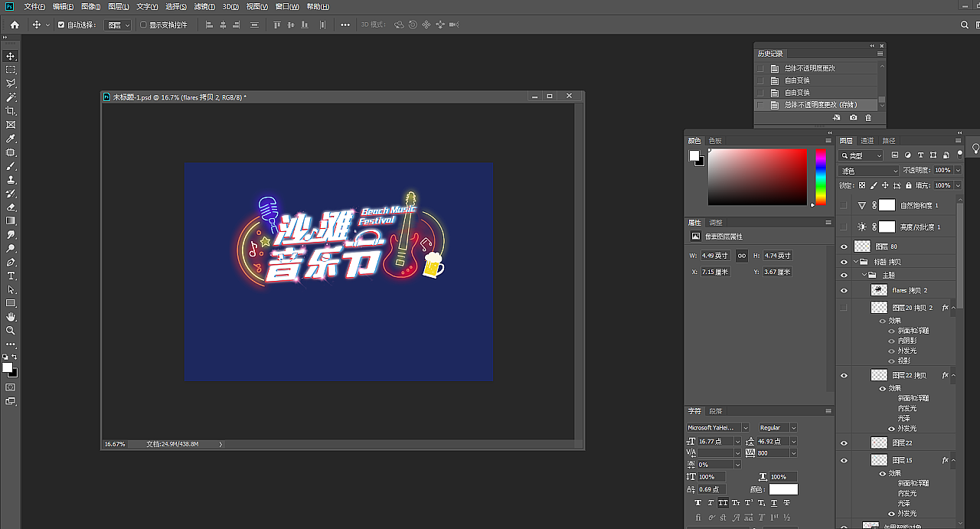Open the text color swatch in Character panel
Viewport: 980px width, 529px height.
tap(784, 489)
